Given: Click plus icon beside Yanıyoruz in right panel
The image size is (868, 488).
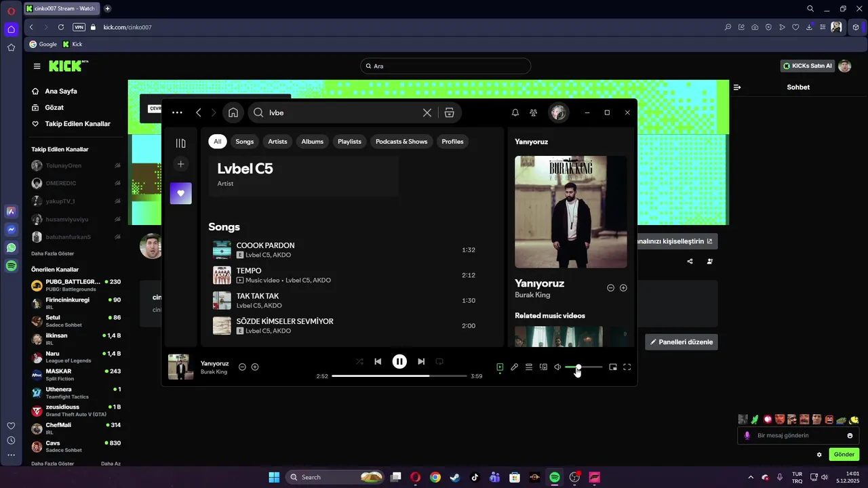Looking at the screenshot, I should coord(623,287).
